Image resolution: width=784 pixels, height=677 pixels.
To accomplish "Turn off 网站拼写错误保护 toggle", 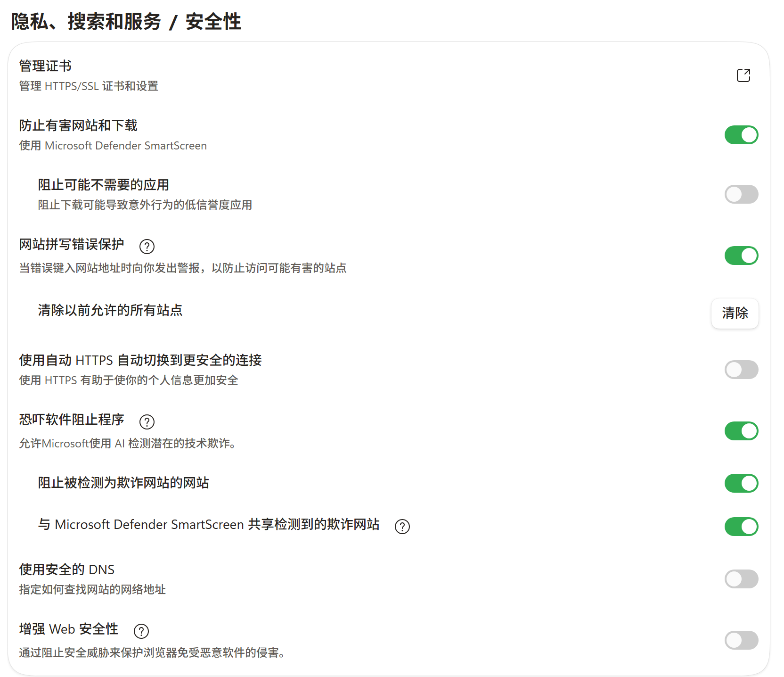I will click(x=741, y=256).
